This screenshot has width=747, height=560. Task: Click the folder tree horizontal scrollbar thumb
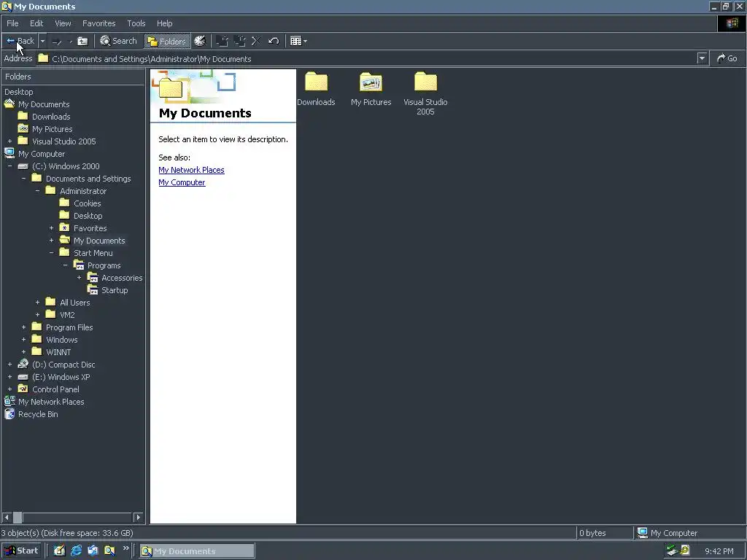pos(18,517)
